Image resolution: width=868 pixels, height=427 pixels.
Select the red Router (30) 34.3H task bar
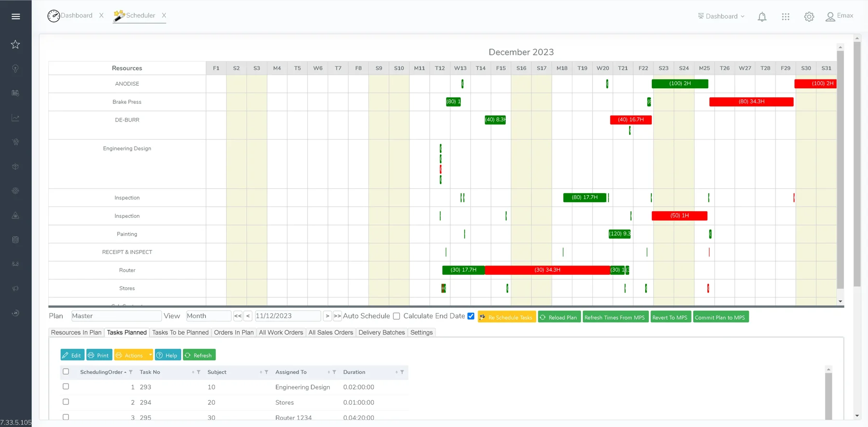tap(547, 270)
